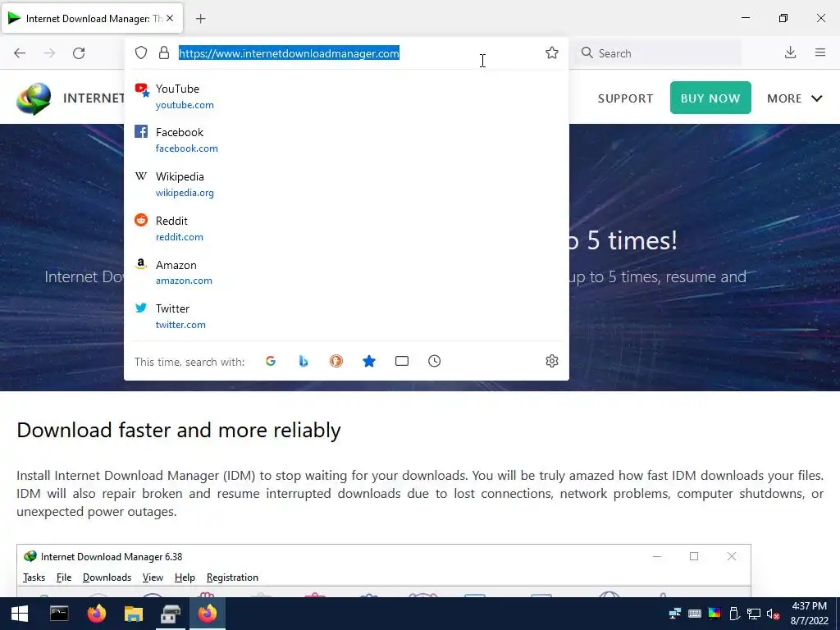This screenshot has width=840, height=630.
Task: Search open tabs with the tab icon
Action: point(402,361)
